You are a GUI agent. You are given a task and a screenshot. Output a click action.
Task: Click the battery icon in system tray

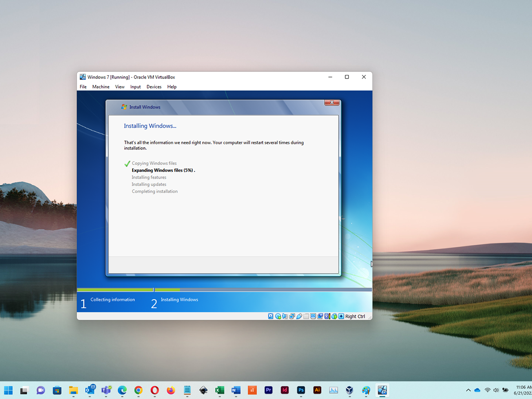(x=505, y=390)
